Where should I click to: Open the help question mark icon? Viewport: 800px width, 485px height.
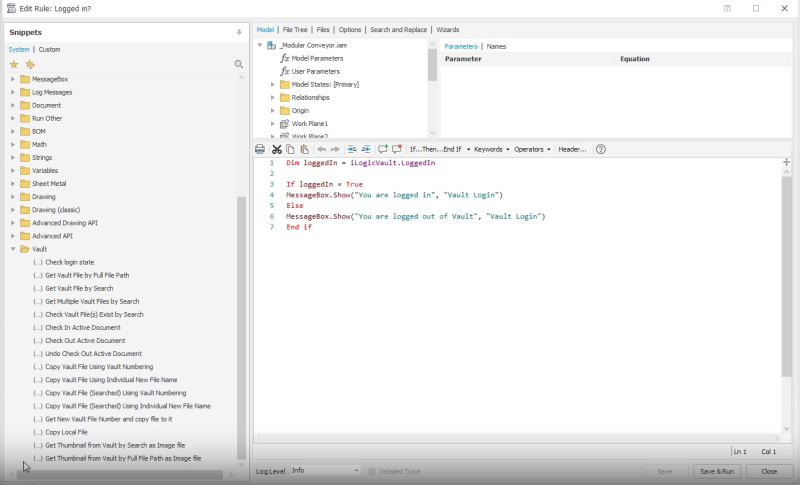click(601, 149)
